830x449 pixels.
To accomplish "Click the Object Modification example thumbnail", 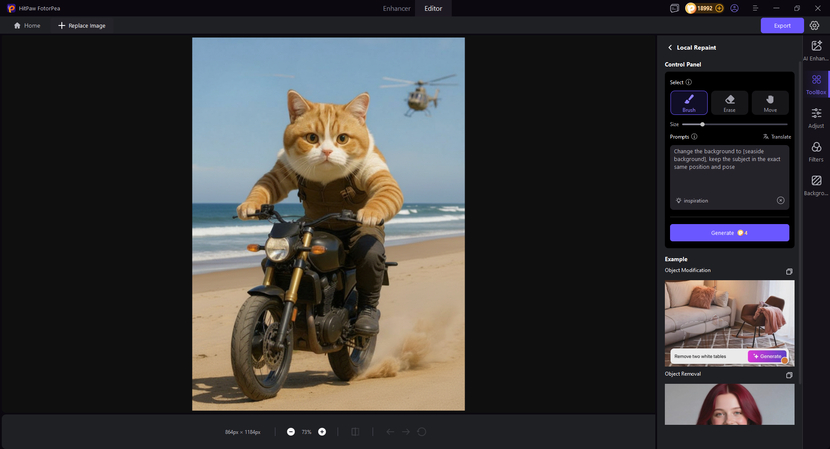I will [729, 323].
